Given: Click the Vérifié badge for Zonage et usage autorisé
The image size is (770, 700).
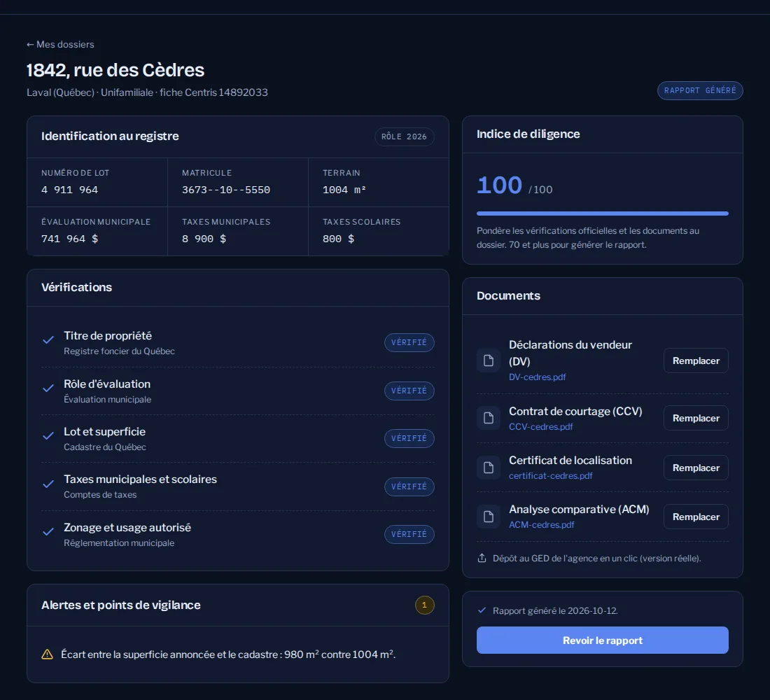Looking at the screenshot, I should point(409,534).
